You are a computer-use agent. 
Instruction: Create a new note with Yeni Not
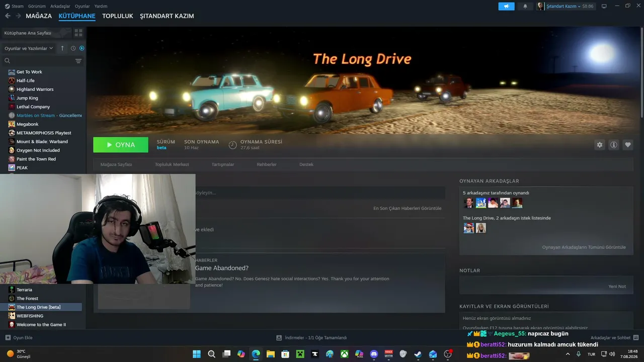(x=617, y=287)
